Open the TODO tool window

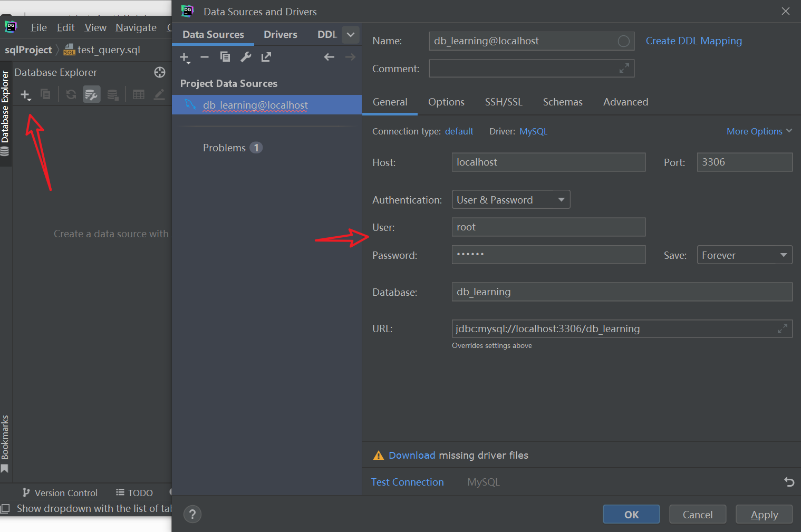click(x=134, y=493)
